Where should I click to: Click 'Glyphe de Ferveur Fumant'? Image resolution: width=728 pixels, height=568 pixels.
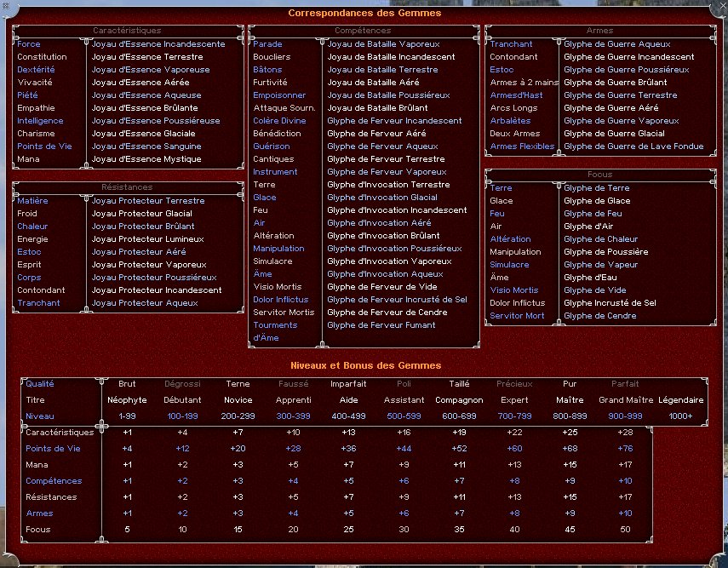coord(381,325)
